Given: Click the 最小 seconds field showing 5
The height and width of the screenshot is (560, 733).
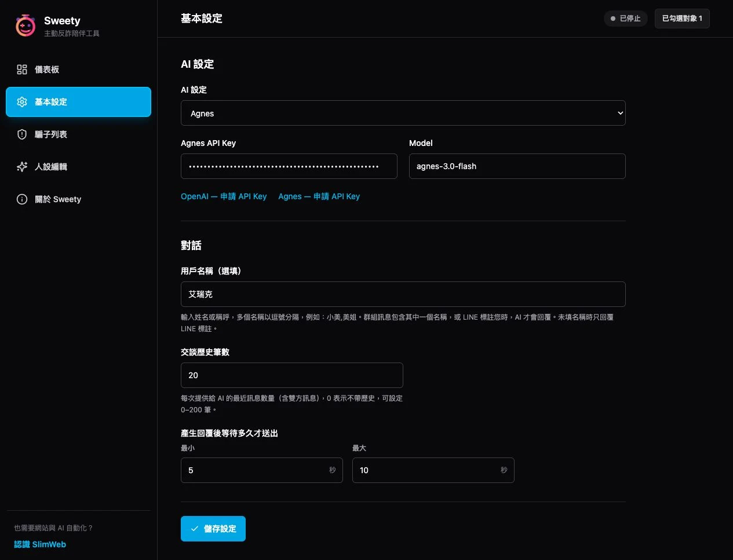Looking at the screenshot, I should click(x=261, y=470).
